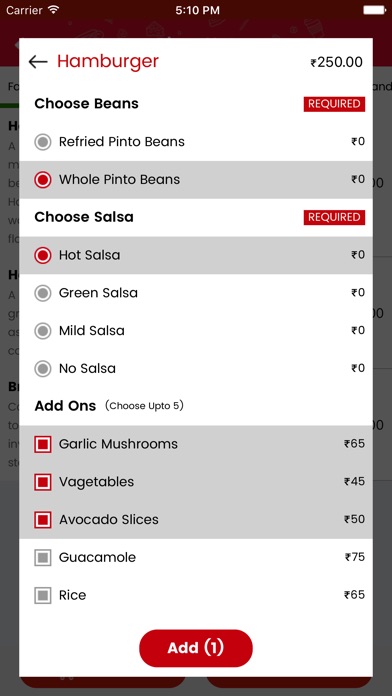Screen dimensions: 392x696
Task: Tap the back arrow next to Hamburger
Action: [x=38, y=62]
